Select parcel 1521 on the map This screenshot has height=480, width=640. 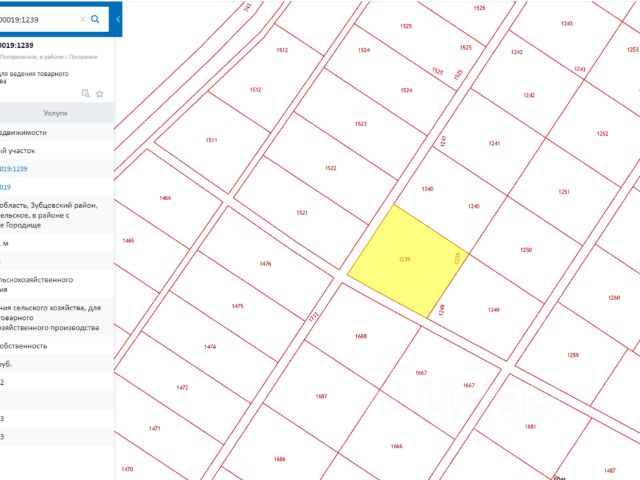pyautogui.click(x=301, y=213)
